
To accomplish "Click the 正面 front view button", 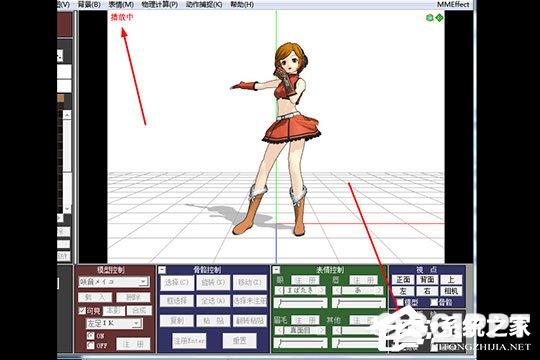I will [403, 280].
